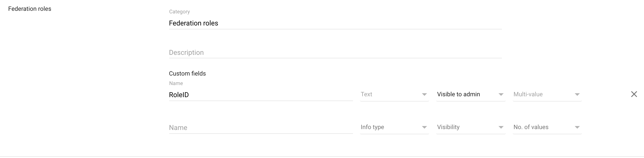Click the arrow on the Multi-value selector
Image resolution: width=644 pixels, height=158 pixels.
pos(577,94)
